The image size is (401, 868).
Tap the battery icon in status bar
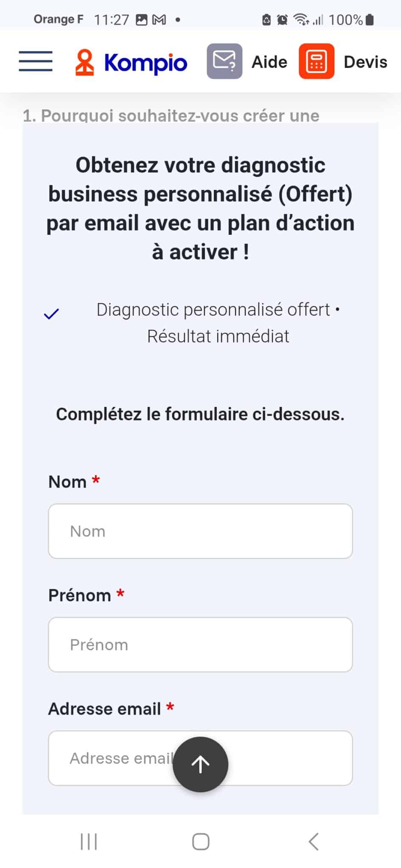pos(370,19)
